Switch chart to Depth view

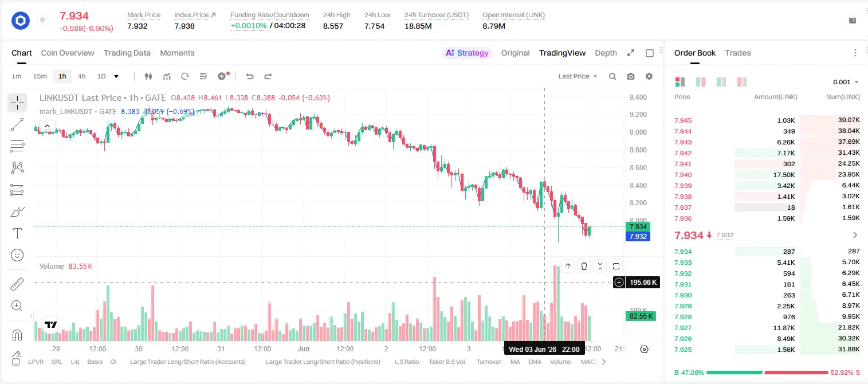606,53
